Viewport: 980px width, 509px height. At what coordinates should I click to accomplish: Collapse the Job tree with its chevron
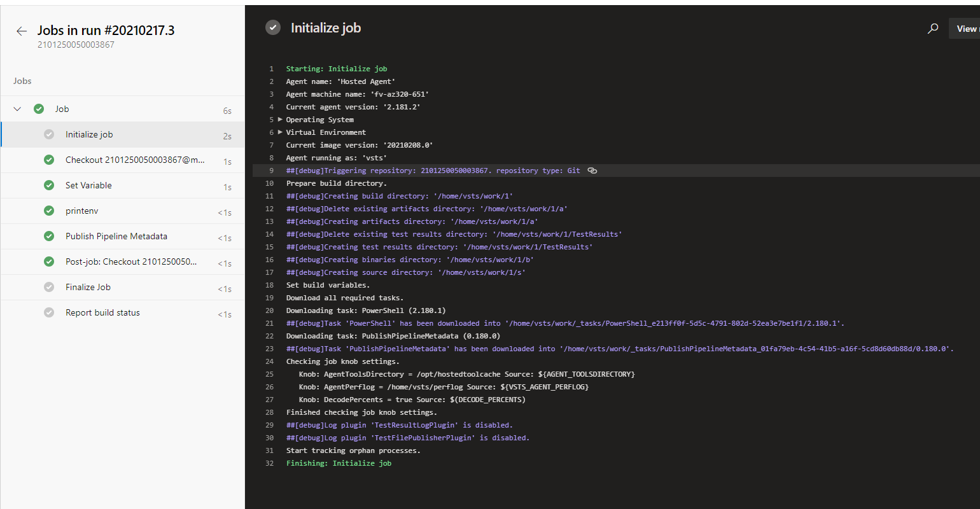18,109
